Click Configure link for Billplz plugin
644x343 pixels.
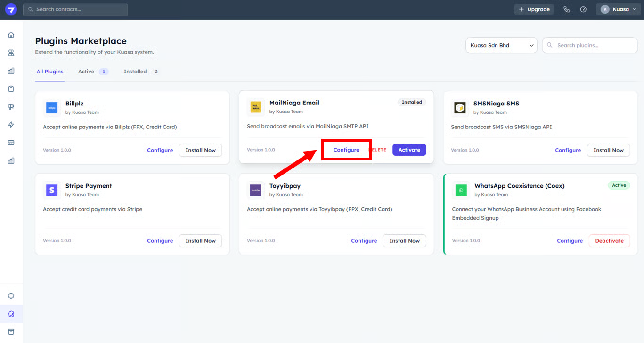pyautogui.click(x=160, y=150)
